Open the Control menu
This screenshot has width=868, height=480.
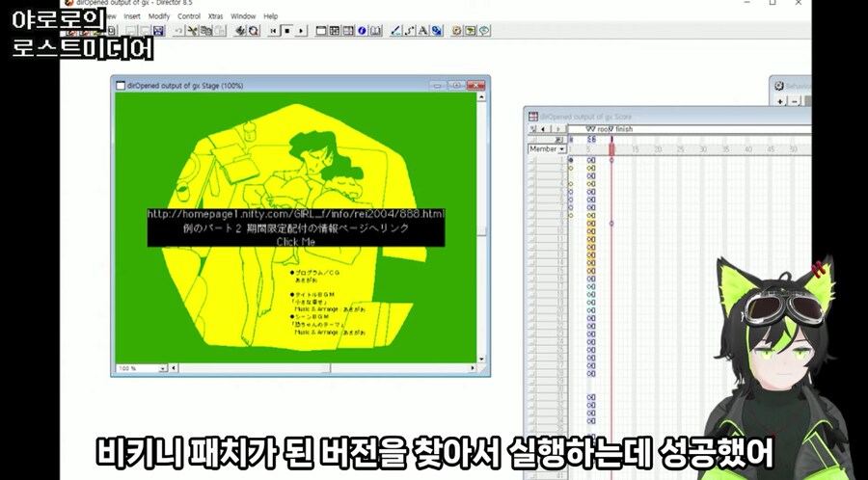pos(189,16)
